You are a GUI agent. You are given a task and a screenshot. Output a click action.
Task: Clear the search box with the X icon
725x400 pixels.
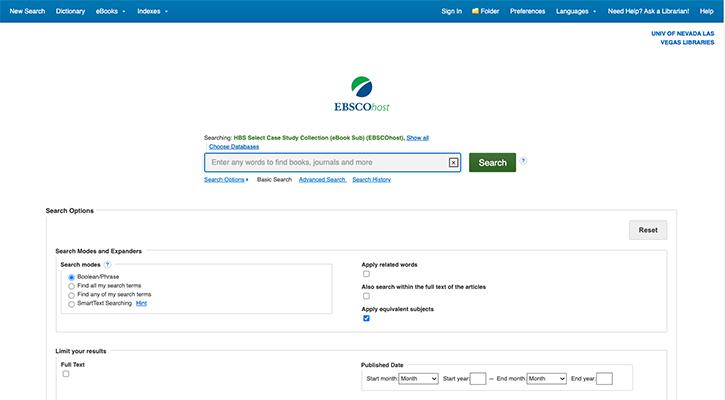[x=454, y=162]
